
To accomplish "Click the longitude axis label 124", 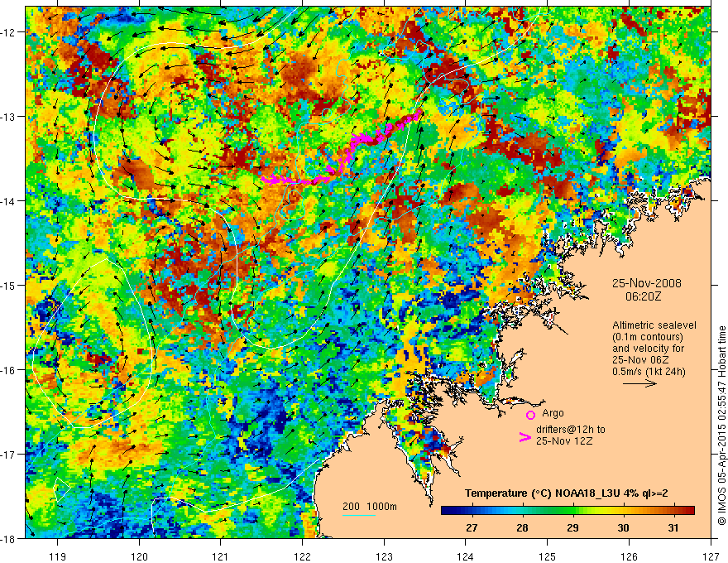I will pos(466,556).
